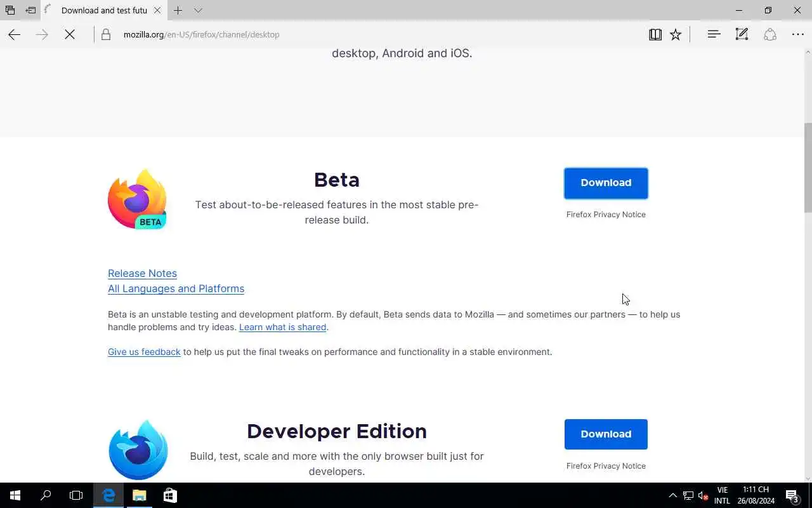Add page to favorites star

(x=676, y=34)
